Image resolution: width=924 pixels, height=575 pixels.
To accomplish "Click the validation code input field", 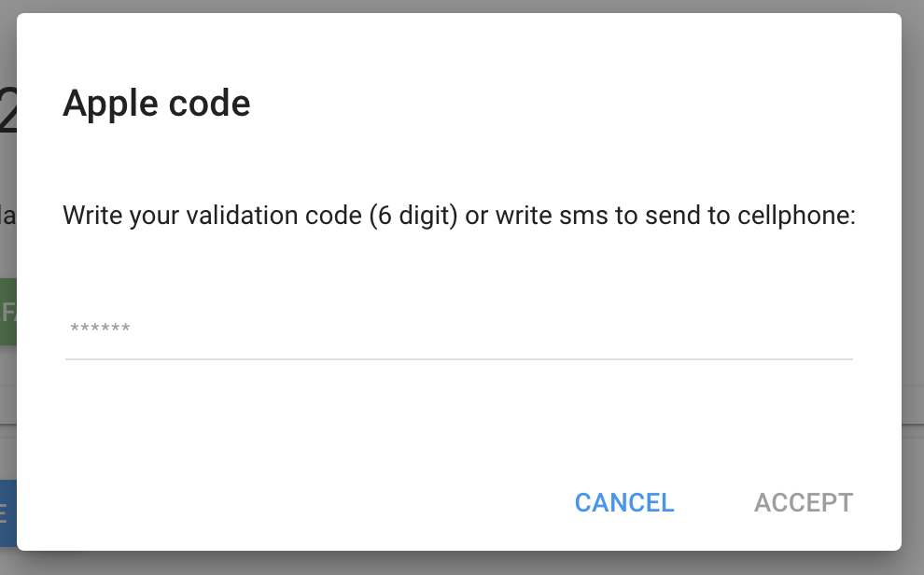I will (458, 329).
